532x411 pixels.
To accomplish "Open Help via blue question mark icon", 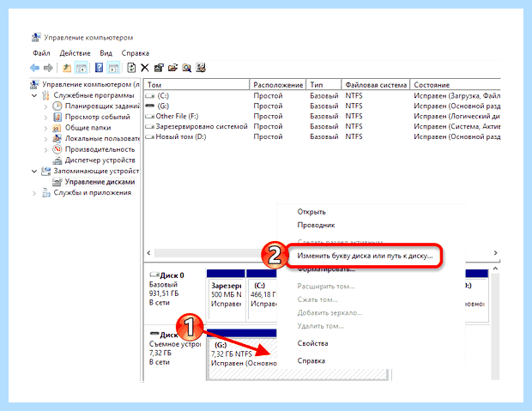I will tap(99, 68).
